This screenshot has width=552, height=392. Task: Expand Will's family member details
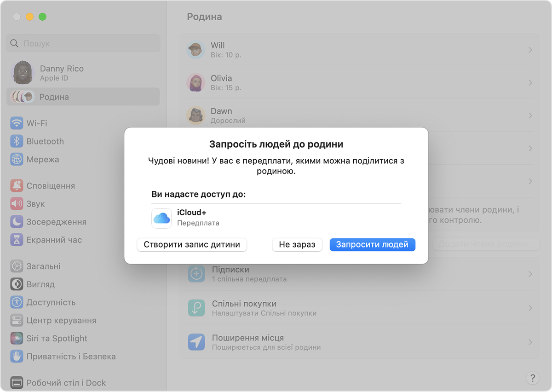[532, 50]
